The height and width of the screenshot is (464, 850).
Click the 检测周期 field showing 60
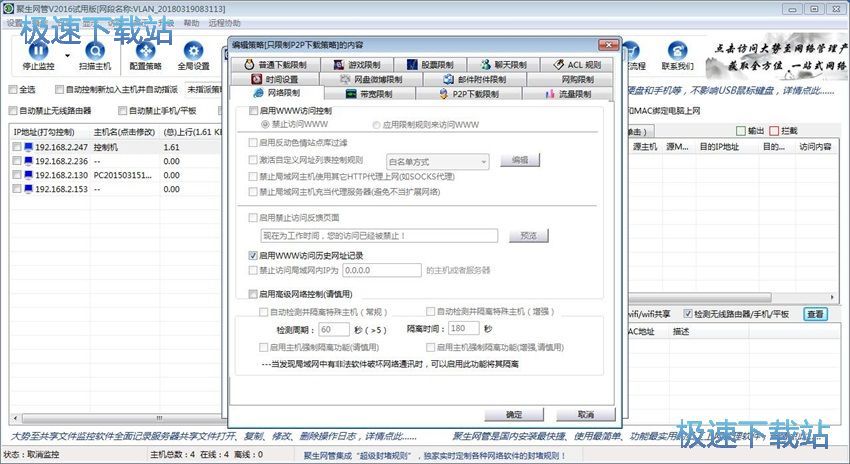(x=333, y=329)
